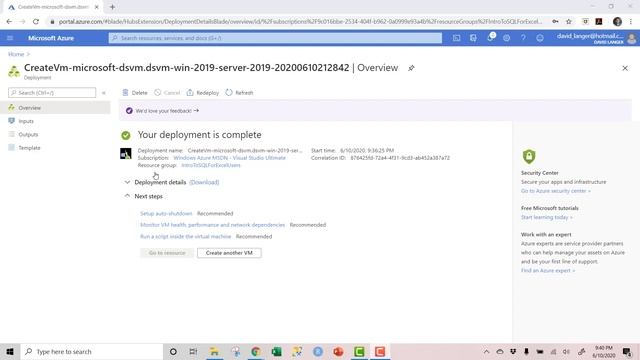The height and width of the screenshot is (360, 640).
Task: Click the Cancel toolbar button
Action: point(167,93)
